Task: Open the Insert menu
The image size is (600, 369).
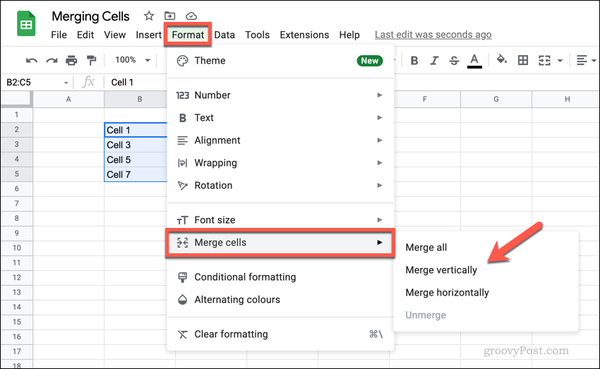Action: 148,35
